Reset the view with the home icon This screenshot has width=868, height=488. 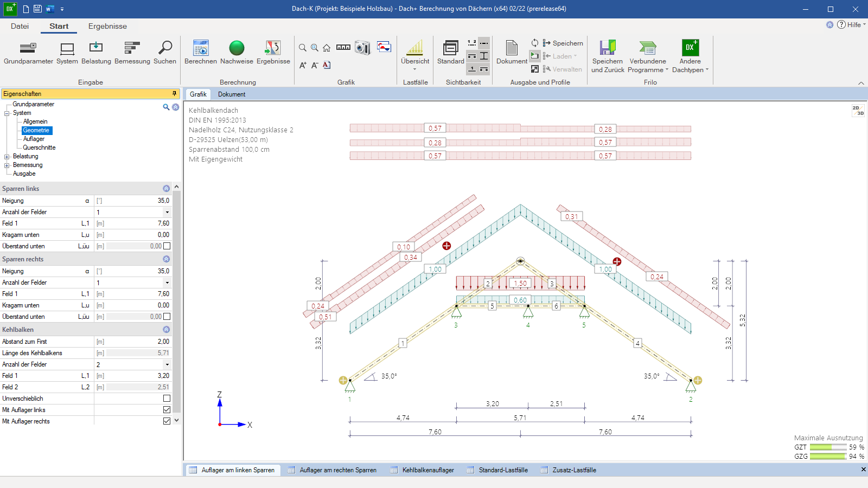[327, 48]
